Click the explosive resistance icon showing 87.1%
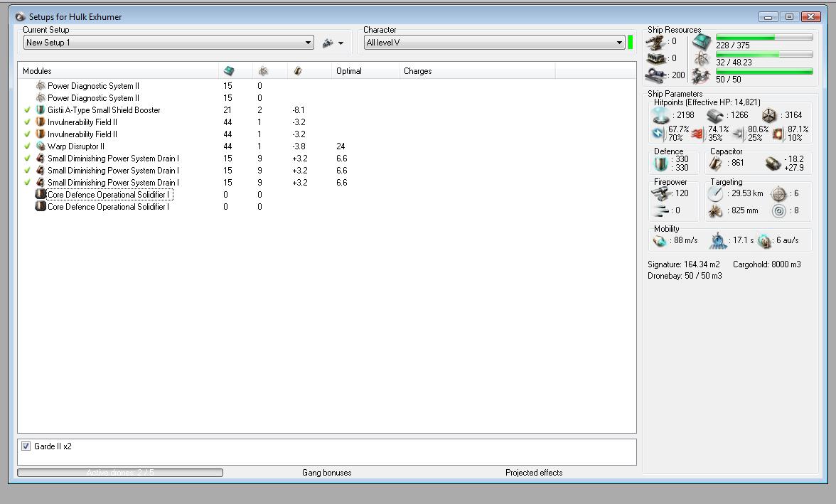836x504 pixels. pos(778,134)
